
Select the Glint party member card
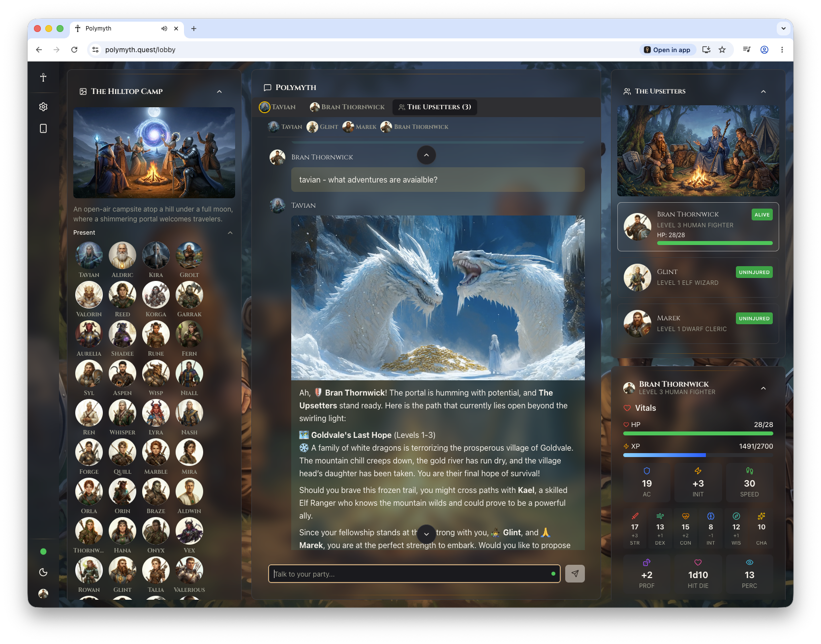(698, 277)
